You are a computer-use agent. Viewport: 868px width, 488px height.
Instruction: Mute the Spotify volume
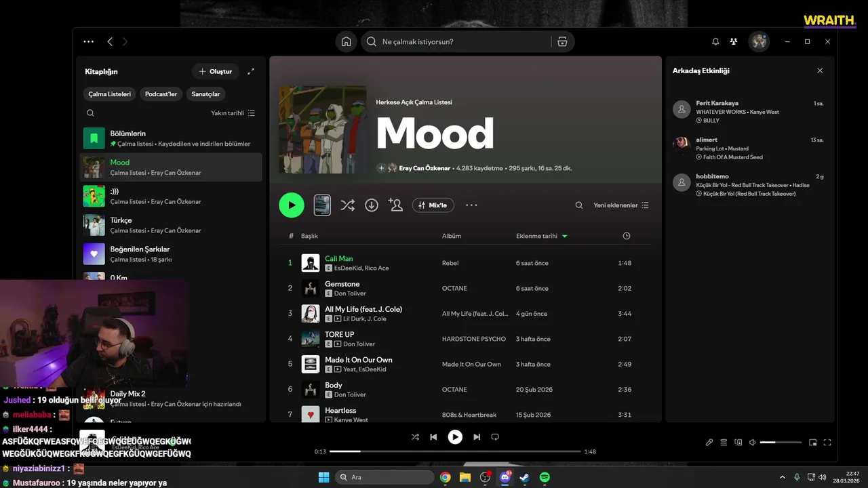click(x=752, y=443)
